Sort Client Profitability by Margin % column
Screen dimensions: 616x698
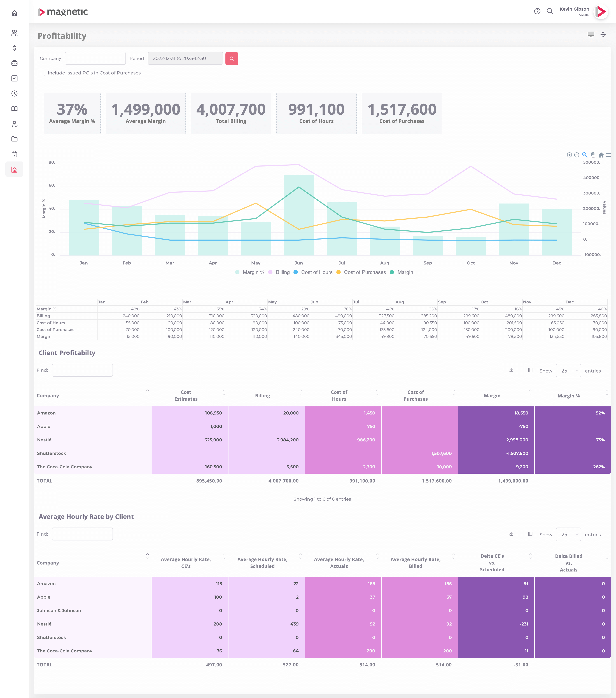[568, 396]
